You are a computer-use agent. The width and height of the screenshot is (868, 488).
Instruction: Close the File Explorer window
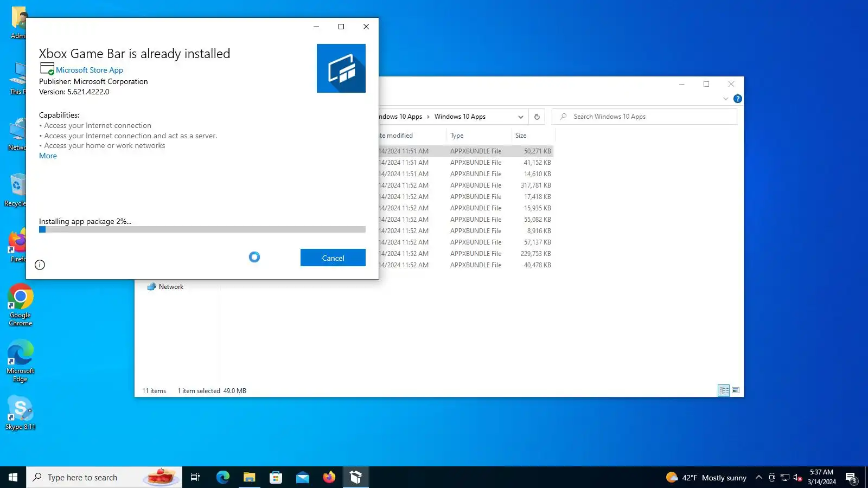click(x=731, y=84)
